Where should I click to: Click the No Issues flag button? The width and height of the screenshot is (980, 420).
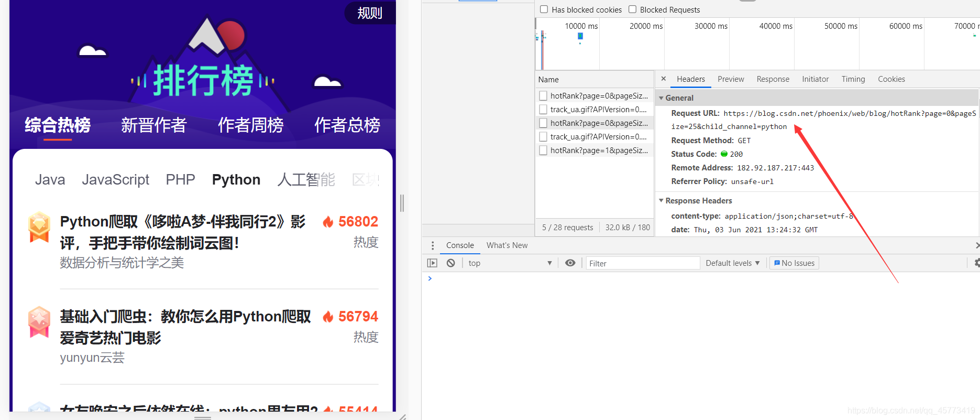click(x=794, y=263)
